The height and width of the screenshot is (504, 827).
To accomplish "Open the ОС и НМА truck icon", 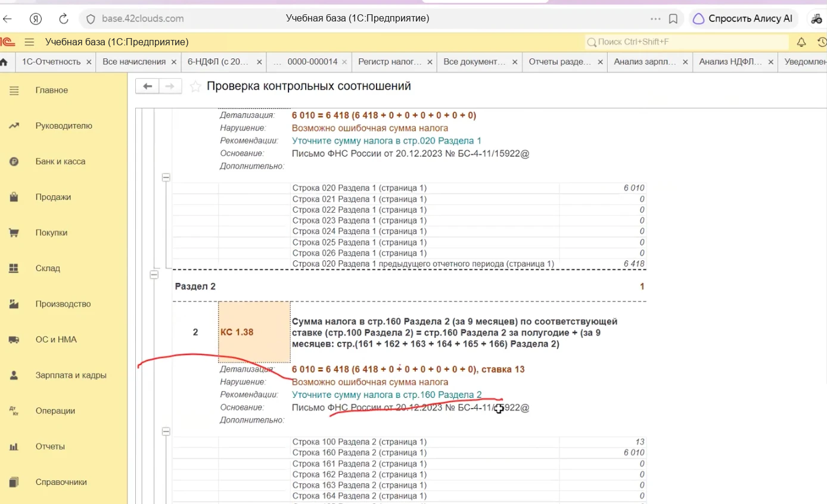I will (x=14, y=340).
